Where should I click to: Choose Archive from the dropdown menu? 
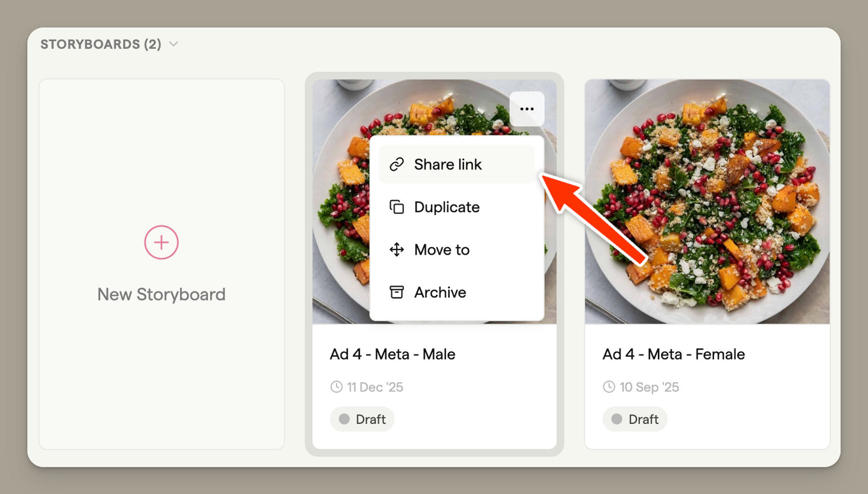440,292
